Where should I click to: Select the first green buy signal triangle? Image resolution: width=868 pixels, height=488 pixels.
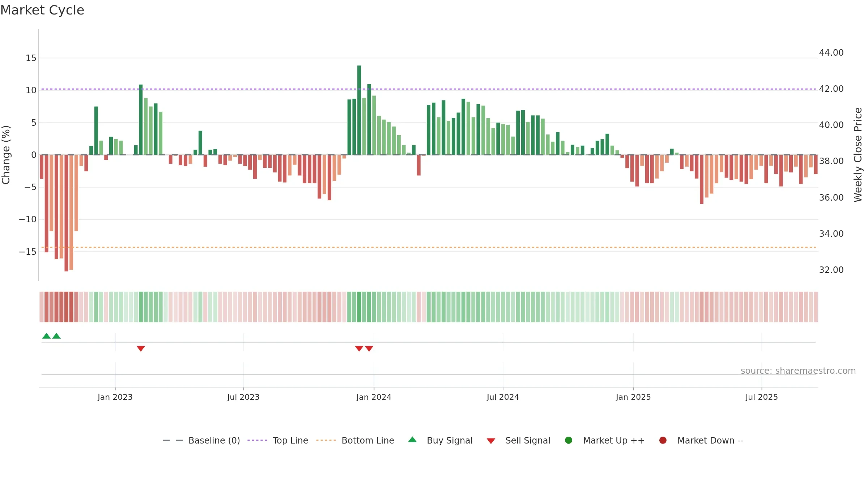[x=46, y=336]
